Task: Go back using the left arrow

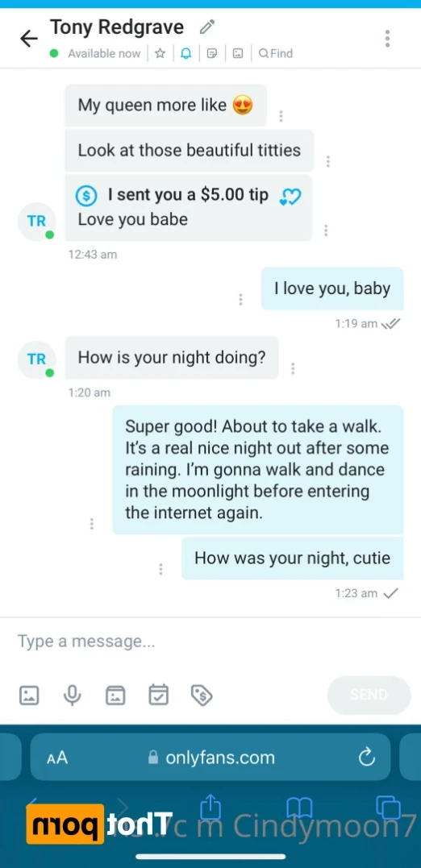Action: tap(28, 38)
